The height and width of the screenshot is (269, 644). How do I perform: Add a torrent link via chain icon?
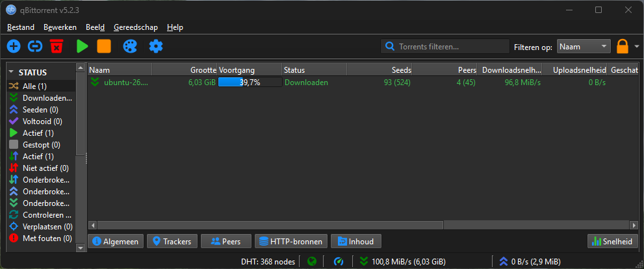(x=35, y=46)
